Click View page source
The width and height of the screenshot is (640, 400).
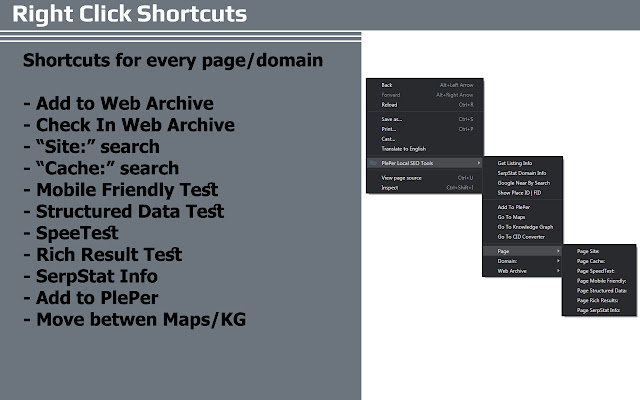click(425, 178)
